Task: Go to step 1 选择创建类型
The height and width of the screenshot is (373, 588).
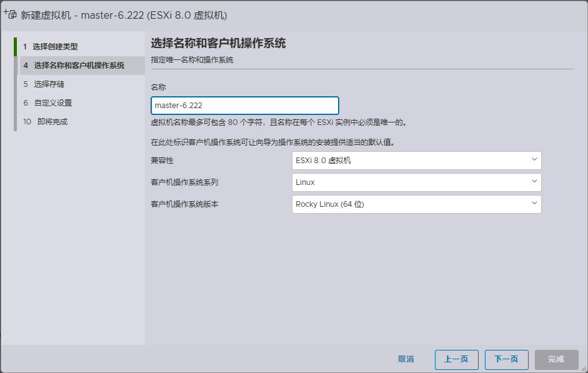Action: [50, 46]
